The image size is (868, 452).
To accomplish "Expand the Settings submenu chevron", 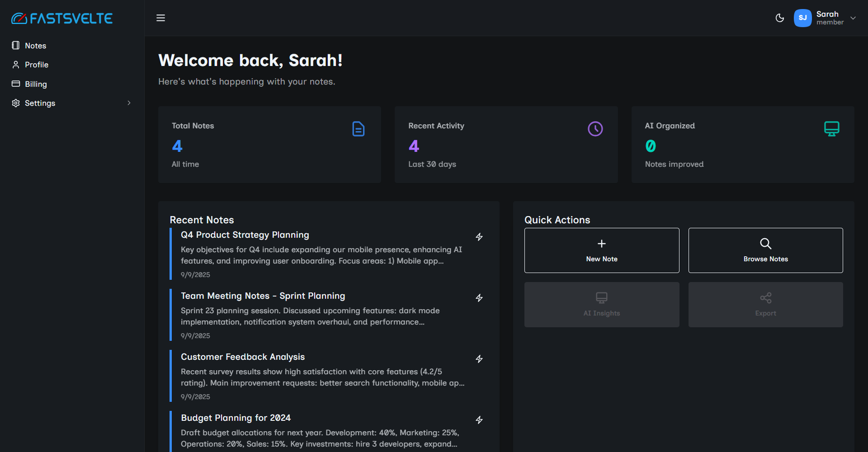I will [129, 103].
